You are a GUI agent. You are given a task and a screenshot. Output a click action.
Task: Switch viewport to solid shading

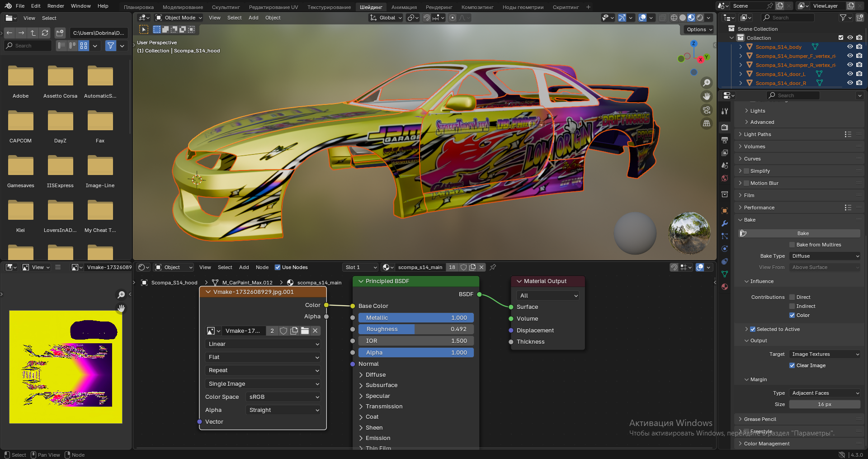(x=683, y=18)
